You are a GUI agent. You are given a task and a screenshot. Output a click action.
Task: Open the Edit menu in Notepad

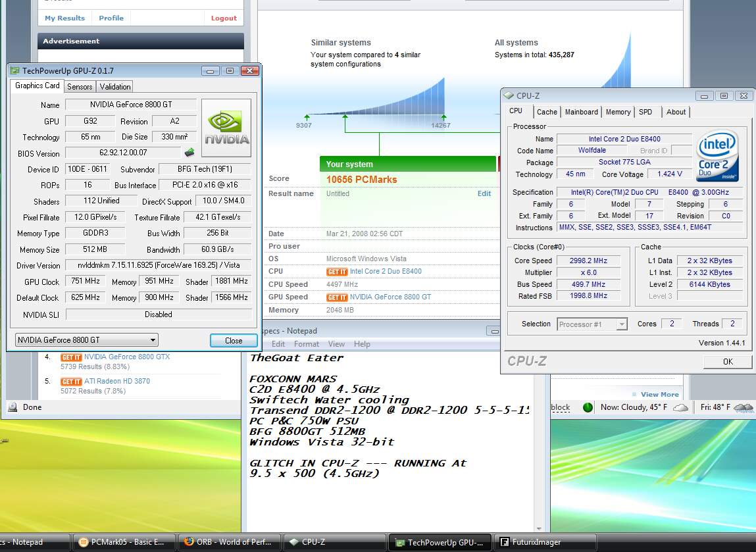(278, 344)
